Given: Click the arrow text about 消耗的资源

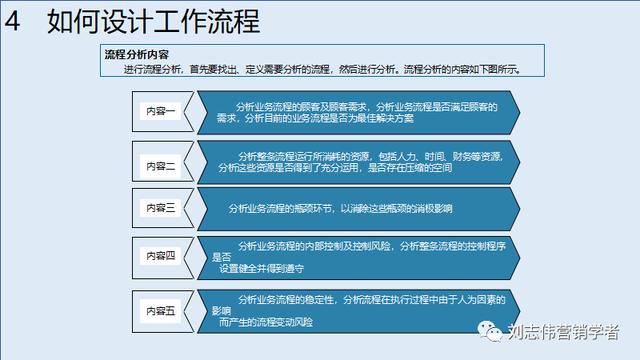Looking at the screenshot, I should 361,162.
